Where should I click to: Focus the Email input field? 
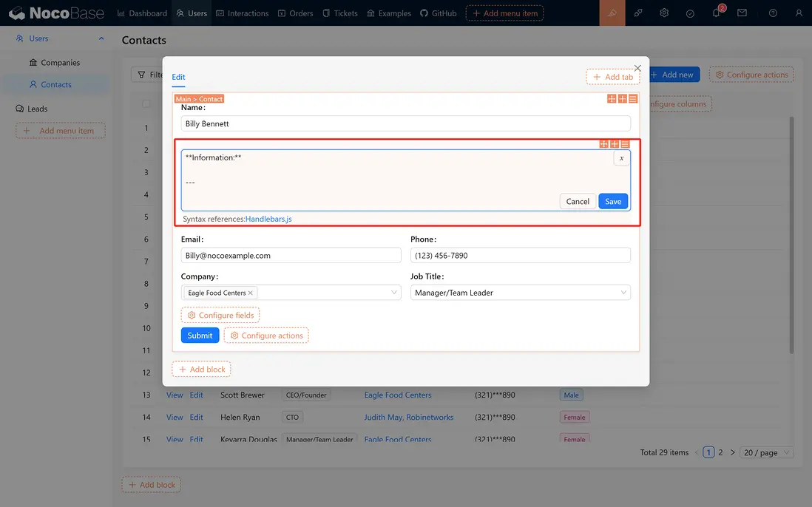point(291,255)
